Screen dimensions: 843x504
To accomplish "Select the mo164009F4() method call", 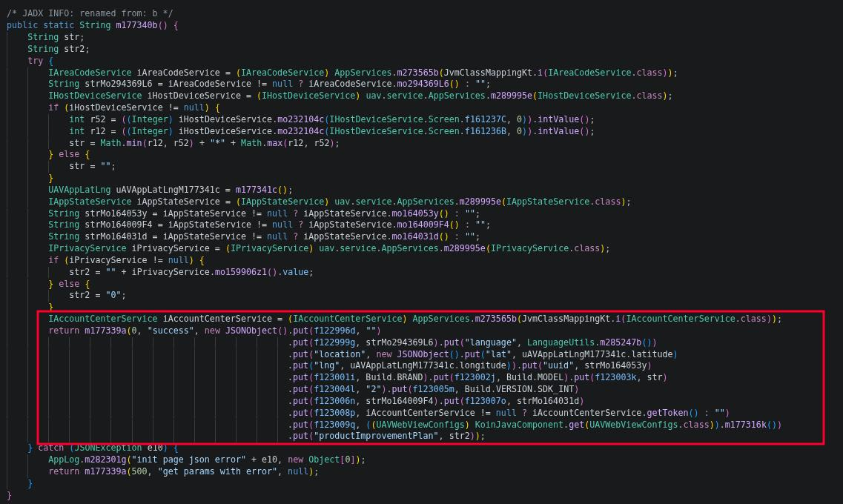I will click(425, 225).
